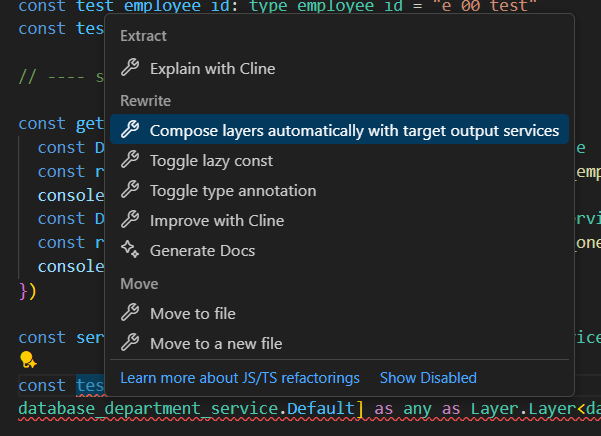
Task: Click the yellow lightbulb code action icon
Action: [x=28, y=360]
